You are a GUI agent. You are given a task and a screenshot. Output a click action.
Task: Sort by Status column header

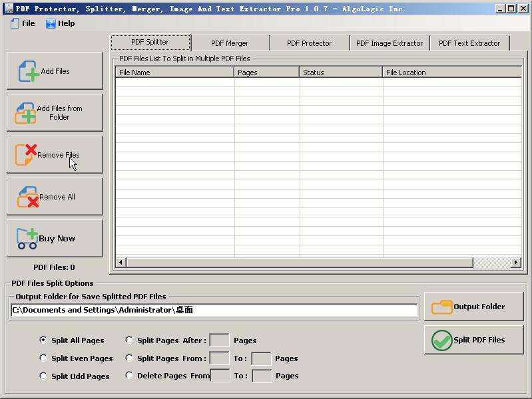click(341, 72)
